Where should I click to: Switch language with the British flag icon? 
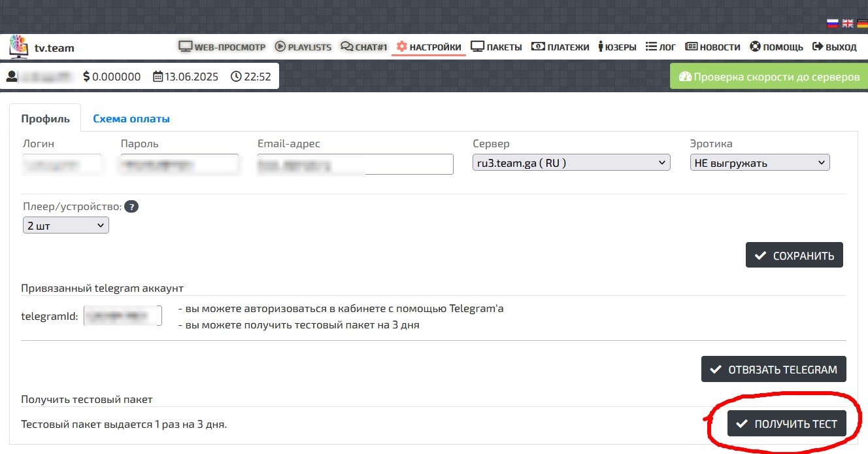[x=847, y=24]
